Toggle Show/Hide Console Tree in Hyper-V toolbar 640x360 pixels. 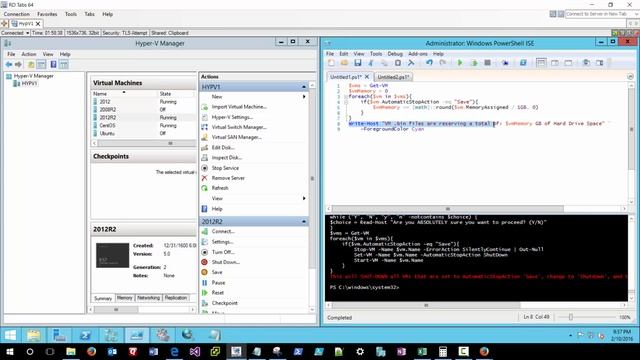tap(41, 64)
